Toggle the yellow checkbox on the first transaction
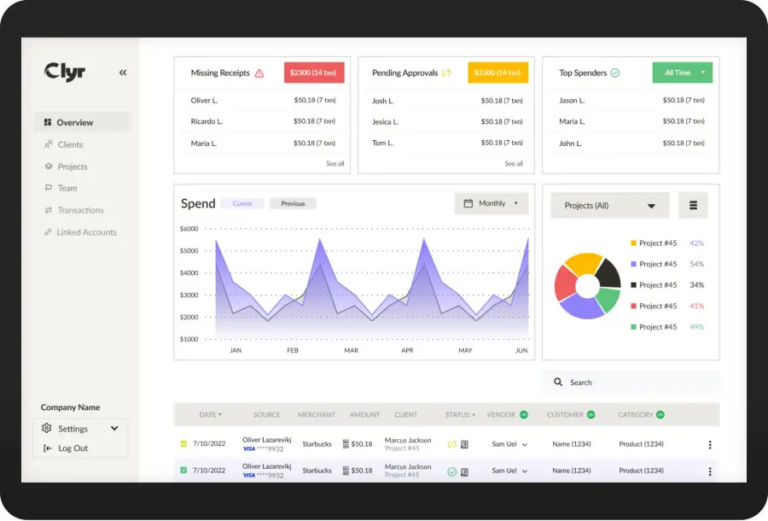Image resolution: width=768 pixels, height=521 pixels. tap(183, 444)
